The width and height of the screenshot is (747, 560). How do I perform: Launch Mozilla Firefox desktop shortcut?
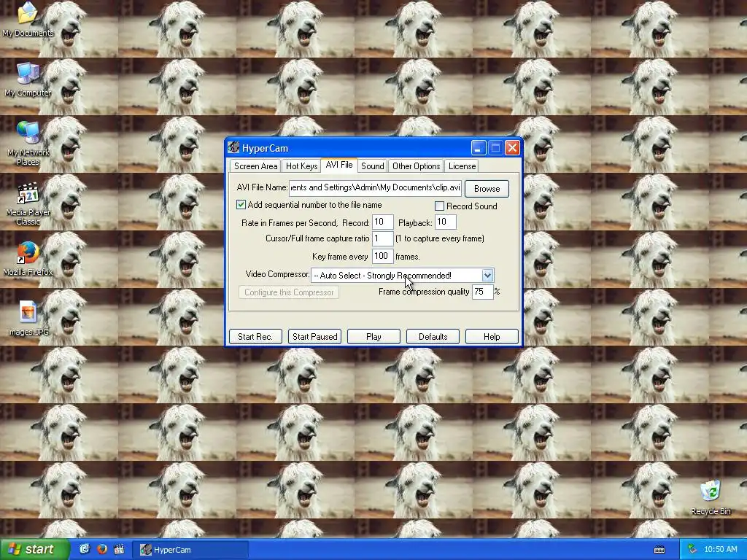pyautogui.click(x=28, y=259)
